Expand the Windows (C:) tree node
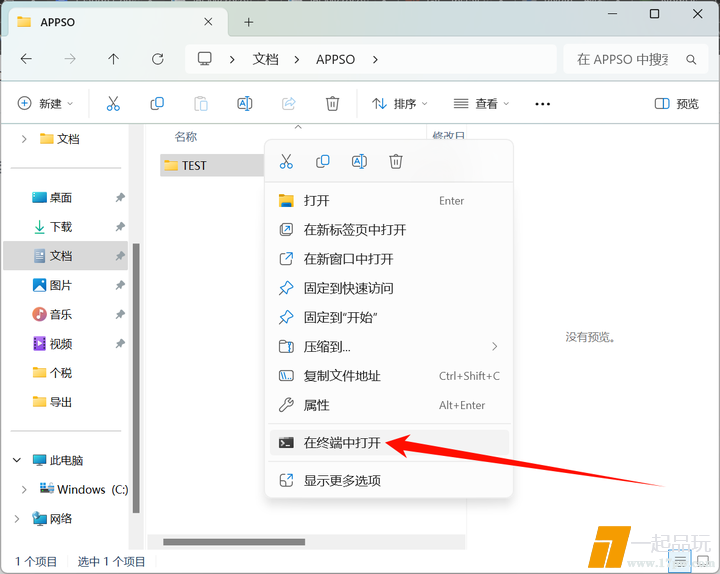720x574 pixels. (x=24, y=490)
